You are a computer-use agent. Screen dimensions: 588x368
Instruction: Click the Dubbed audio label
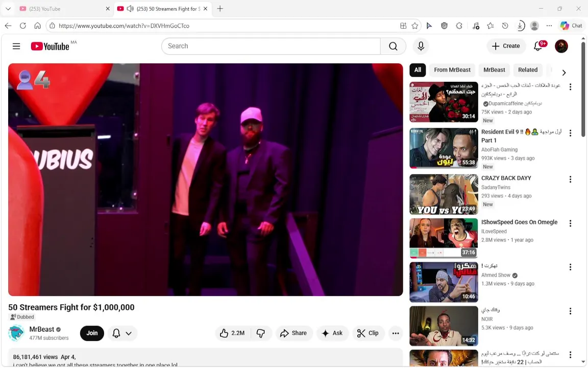coord(22,317)
